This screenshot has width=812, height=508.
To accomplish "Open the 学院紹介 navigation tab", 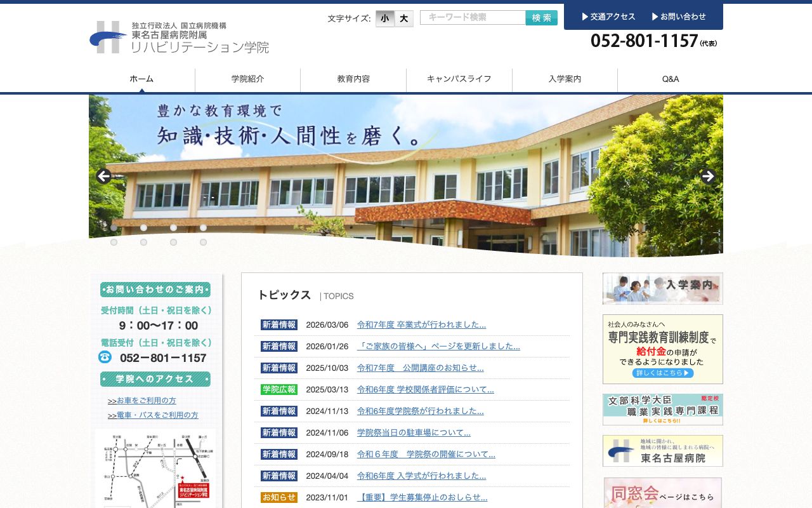I will [247, 79].
